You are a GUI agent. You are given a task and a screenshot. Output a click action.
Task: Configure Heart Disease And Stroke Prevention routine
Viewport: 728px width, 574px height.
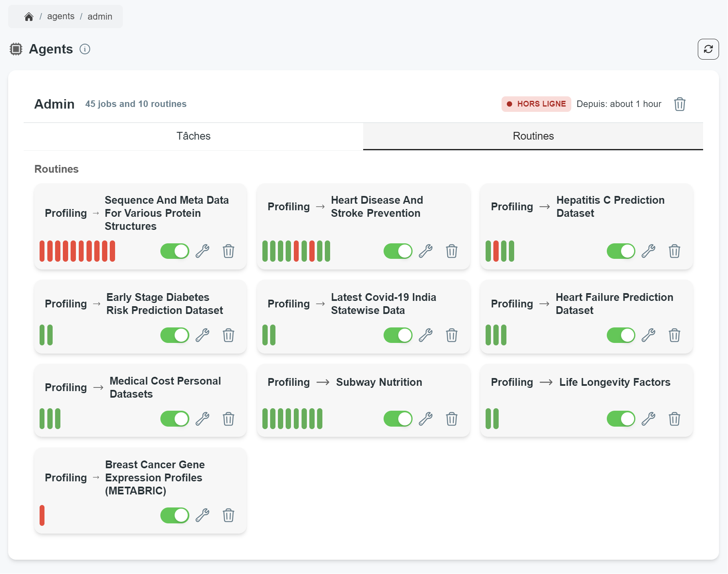coord(426,251)
